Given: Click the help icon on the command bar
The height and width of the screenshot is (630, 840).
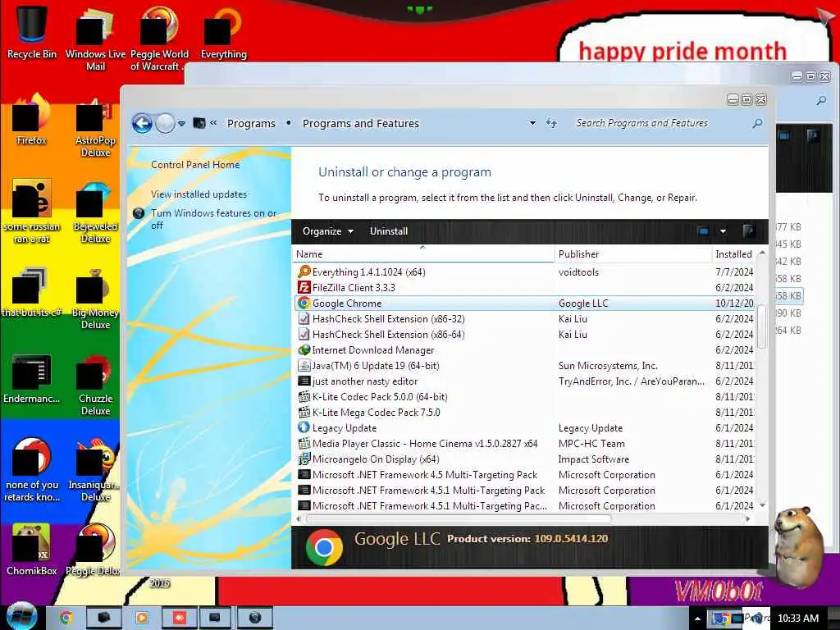Looking at the screenshot, I should (749, 231).
